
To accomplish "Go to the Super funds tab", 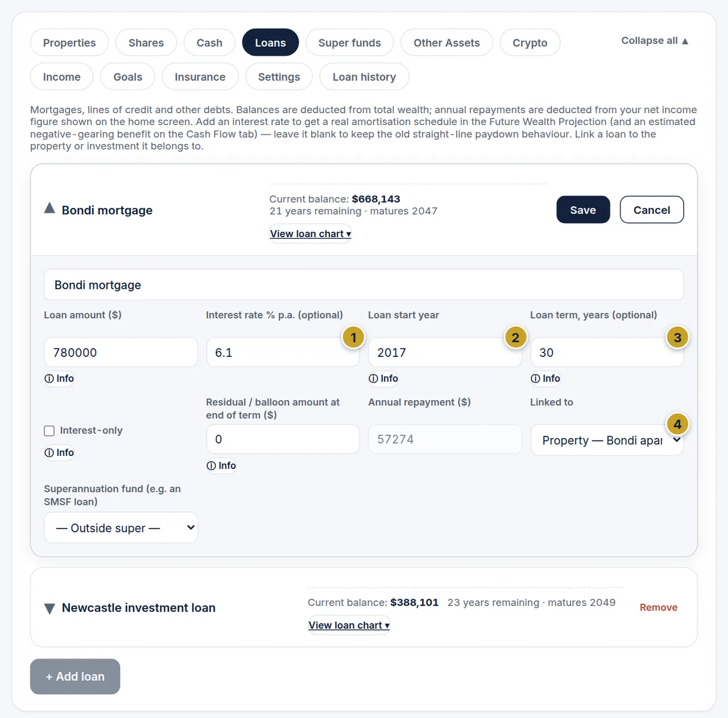I will point(350,43).
